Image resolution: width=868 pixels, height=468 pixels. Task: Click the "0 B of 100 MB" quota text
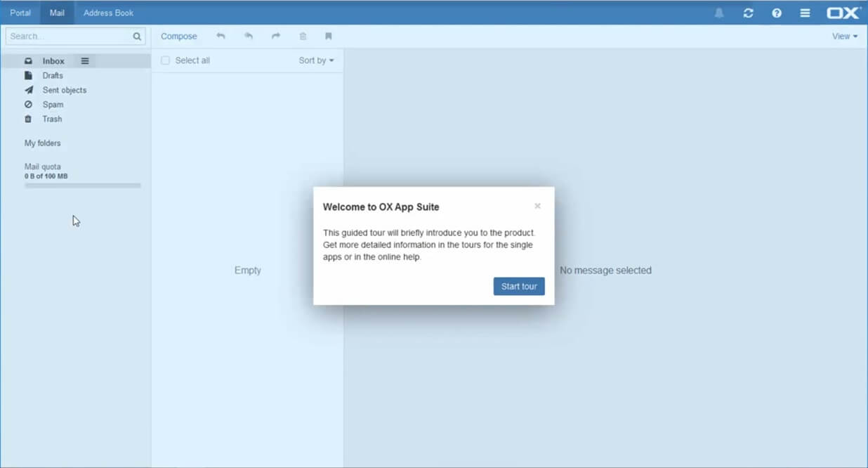coord(46,176)
